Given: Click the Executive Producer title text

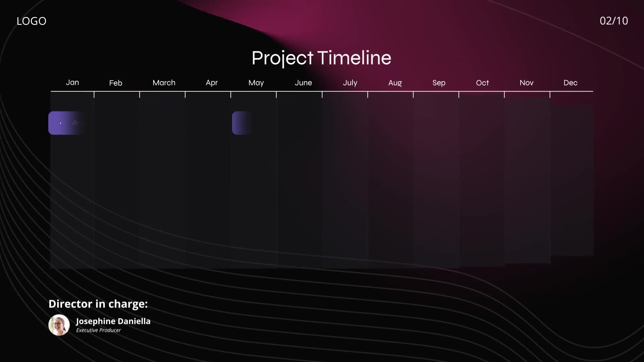Looking at the screenshot, I should coord(98,330).
